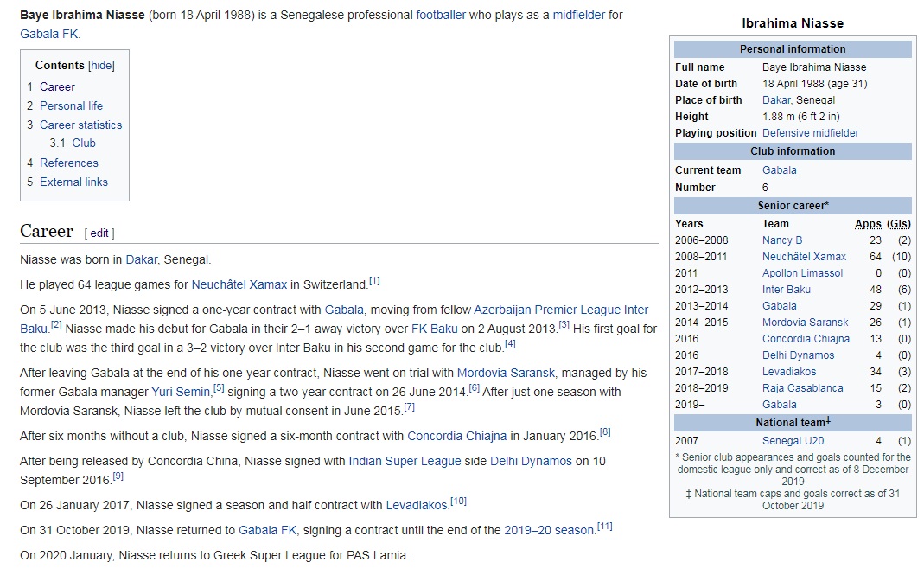The height and width of the screenshot is (575, 924).
Task: Select the Personal information header
Action: pos(793,49)
